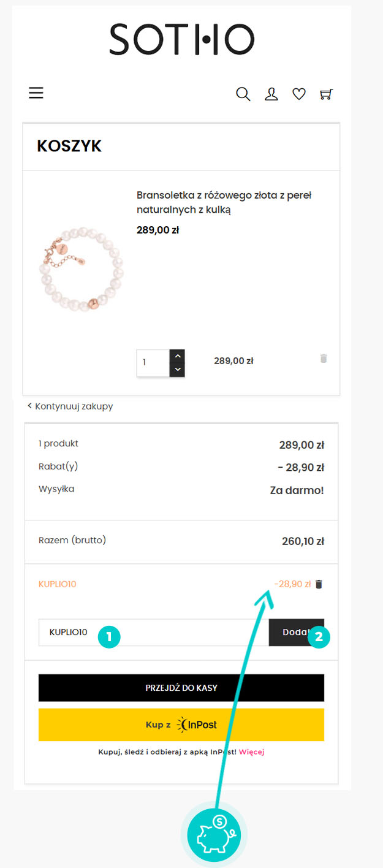Click the Przejdź do kasy button
Screen dimensions: 383x868
(x=181, y=688)
